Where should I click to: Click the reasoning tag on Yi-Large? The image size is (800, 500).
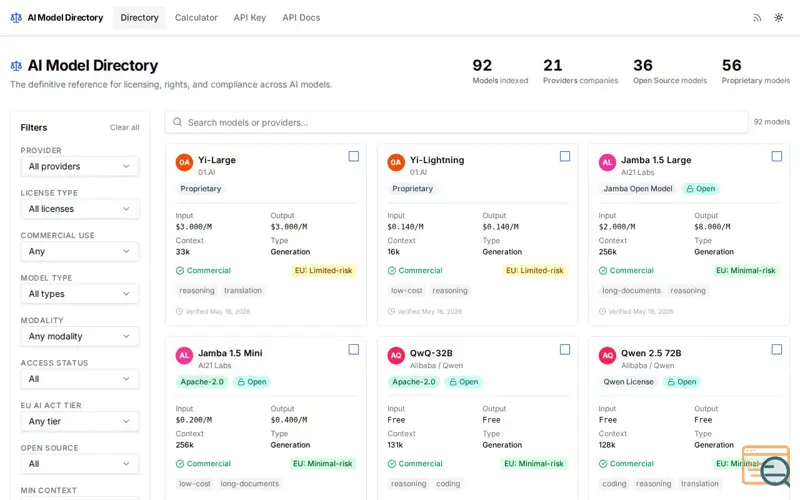pos(197,291)
